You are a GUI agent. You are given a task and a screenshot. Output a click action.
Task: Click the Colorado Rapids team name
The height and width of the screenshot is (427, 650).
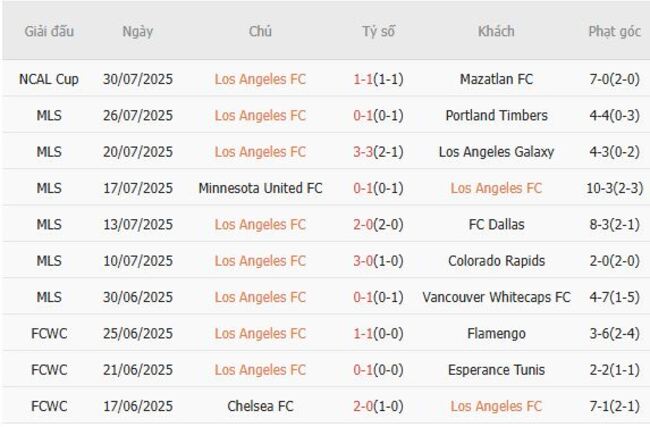496,261
